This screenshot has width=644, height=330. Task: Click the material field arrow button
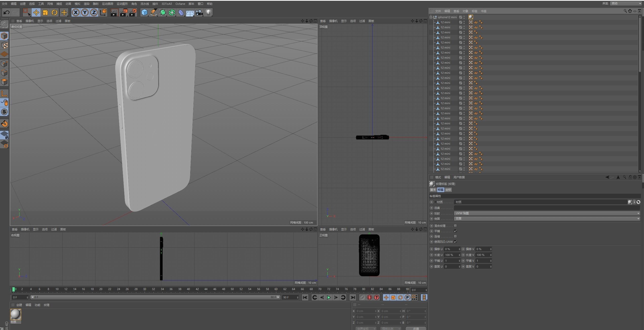(634, 202)
